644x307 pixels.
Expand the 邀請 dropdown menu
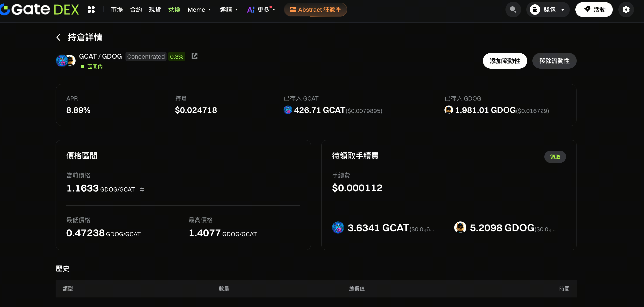point(229,10)
